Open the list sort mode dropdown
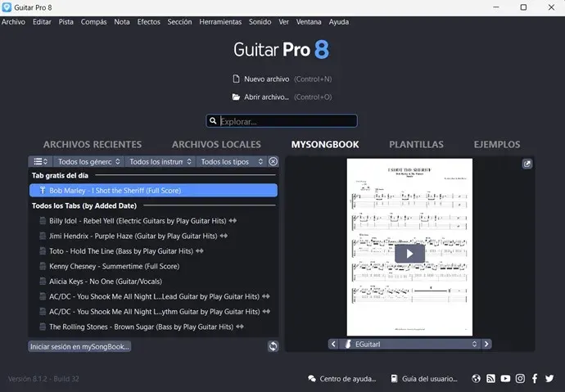The width and height of the screenshot is (565, 392). point(40,161)
